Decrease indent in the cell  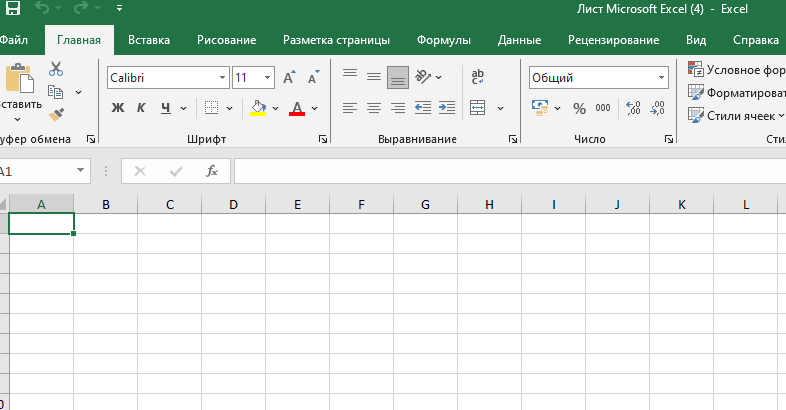[423, 108]
